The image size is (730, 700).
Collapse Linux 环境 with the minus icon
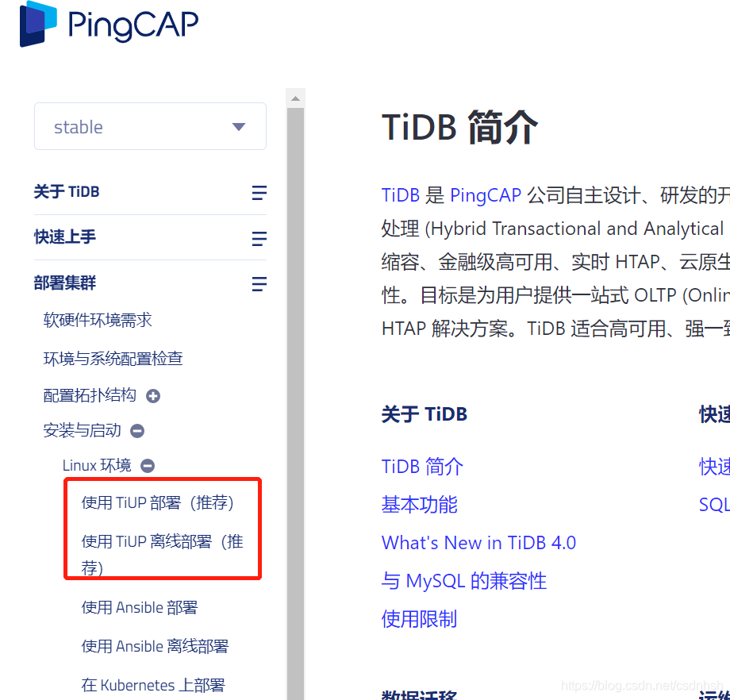148,465
